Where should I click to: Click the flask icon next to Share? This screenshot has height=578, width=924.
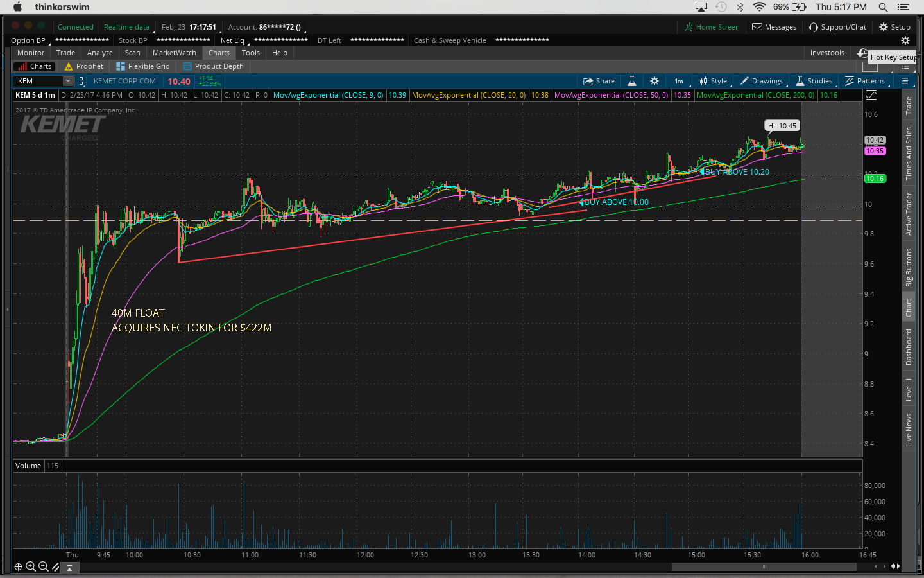632,81
